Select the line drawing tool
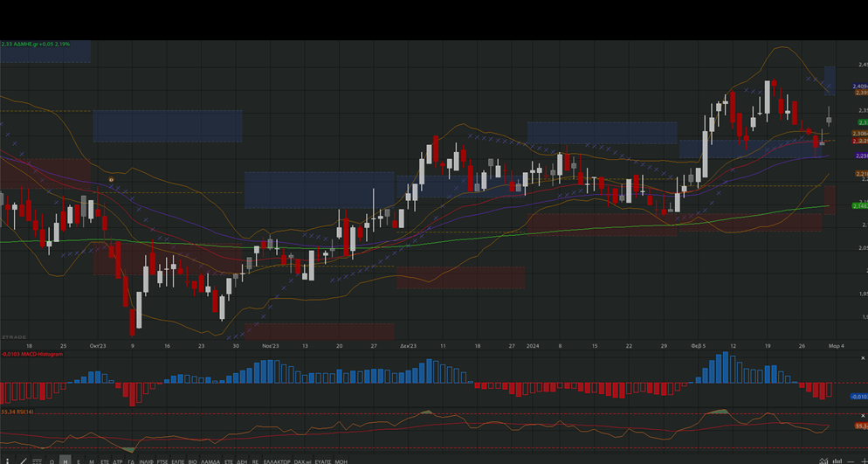Screen dimensions: 868x464 [x=23, y=461]
